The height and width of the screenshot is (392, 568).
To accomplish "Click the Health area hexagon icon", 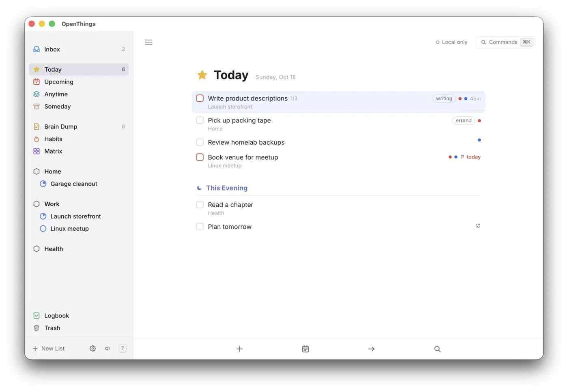I will tap(37, 249).
